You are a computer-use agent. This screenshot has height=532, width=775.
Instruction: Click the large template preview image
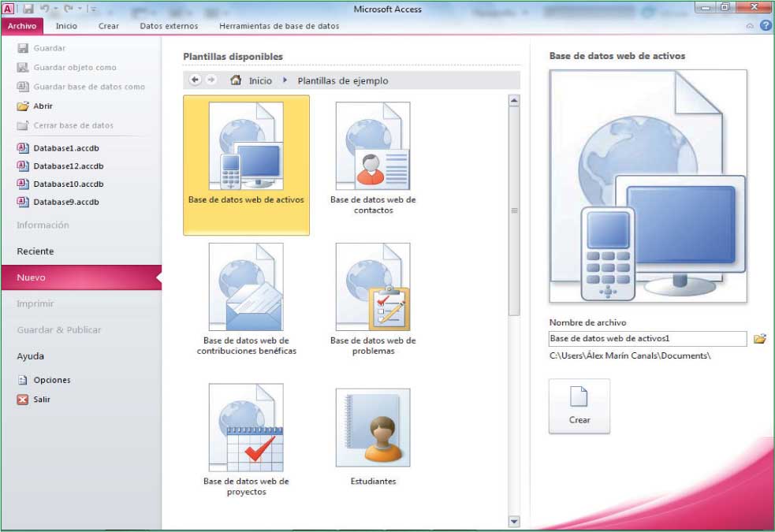(648, 186)
